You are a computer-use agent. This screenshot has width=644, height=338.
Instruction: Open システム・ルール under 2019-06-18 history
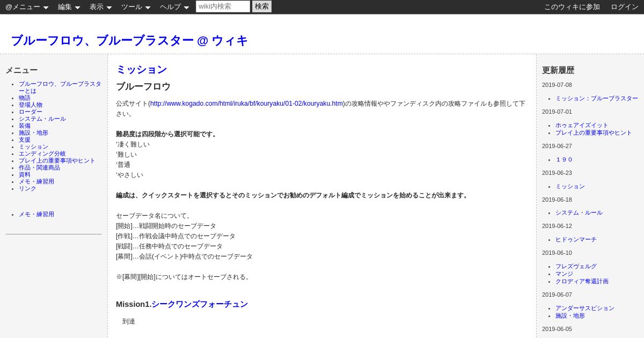point(579,213)
